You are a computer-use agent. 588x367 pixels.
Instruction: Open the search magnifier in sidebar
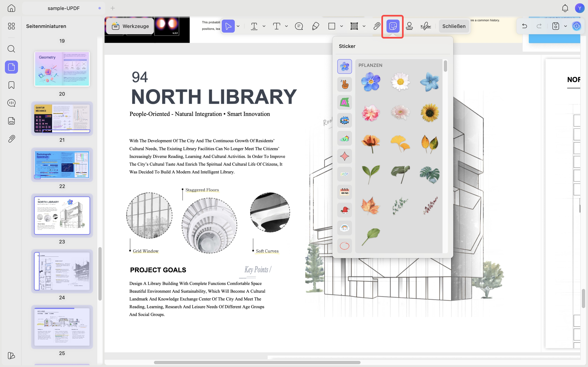(x=11, y=49)
